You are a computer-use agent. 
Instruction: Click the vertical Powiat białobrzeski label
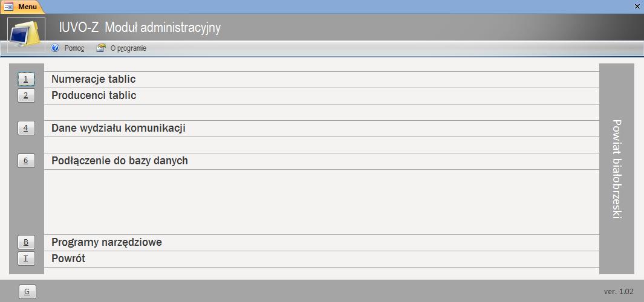point(617,169)
